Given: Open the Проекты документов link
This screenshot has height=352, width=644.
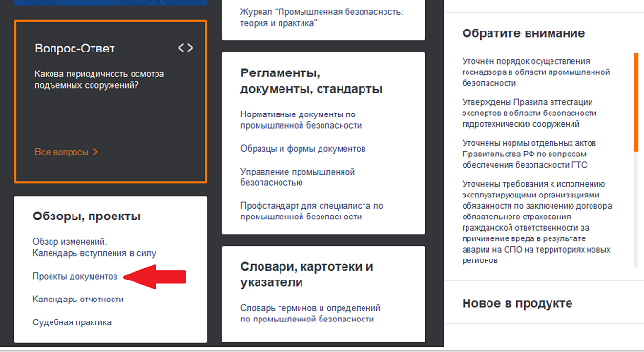Looking at the screenshot, I should (75, 276).
